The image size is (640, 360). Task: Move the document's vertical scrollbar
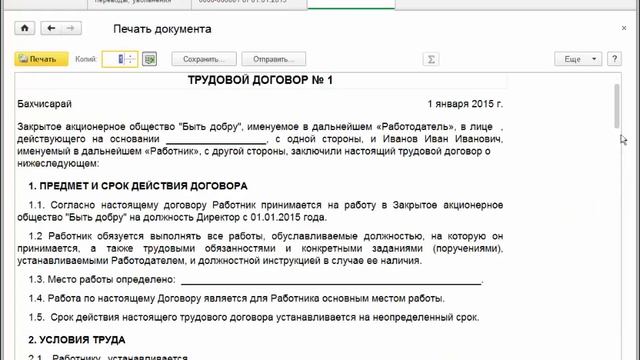click(x=617, y=106)
